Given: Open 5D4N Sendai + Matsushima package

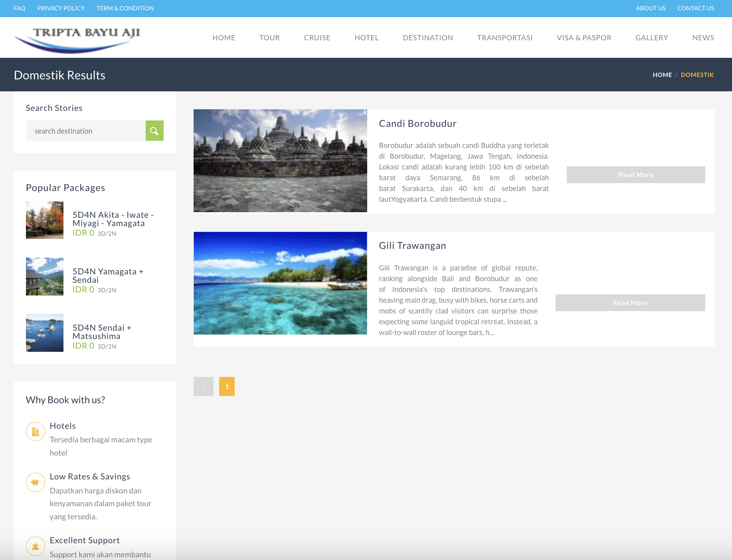Looking at the screenshot, I should [x=102, y=332].
